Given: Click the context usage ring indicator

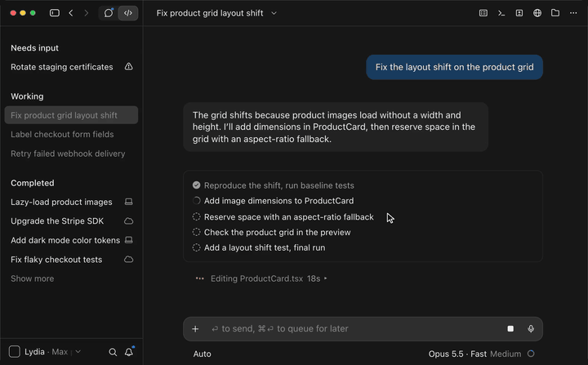Looking at the screenshot, I should coord(531,354).
